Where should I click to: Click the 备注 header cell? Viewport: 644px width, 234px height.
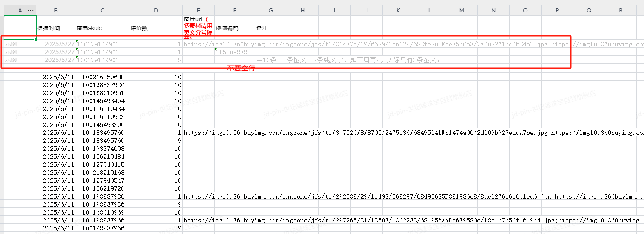(x=270, y=28)
